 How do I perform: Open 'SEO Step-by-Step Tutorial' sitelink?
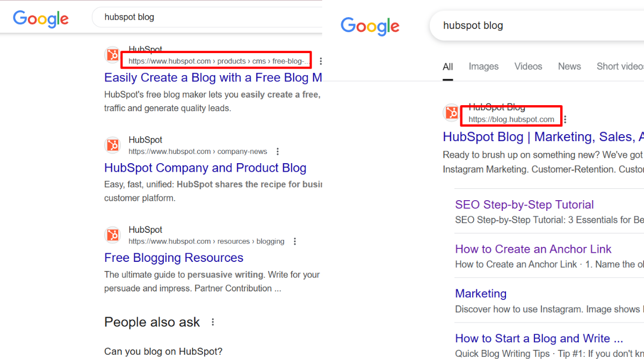[524, 204]
